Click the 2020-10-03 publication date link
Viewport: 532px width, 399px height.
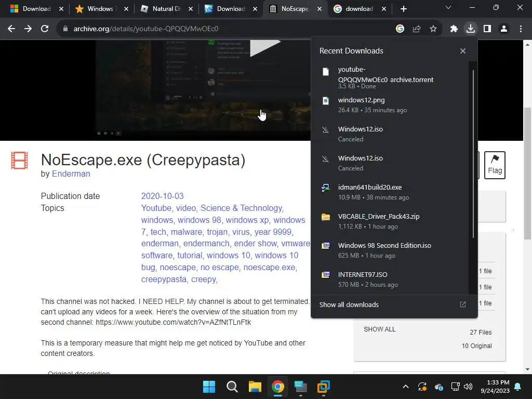click(162, 196)
